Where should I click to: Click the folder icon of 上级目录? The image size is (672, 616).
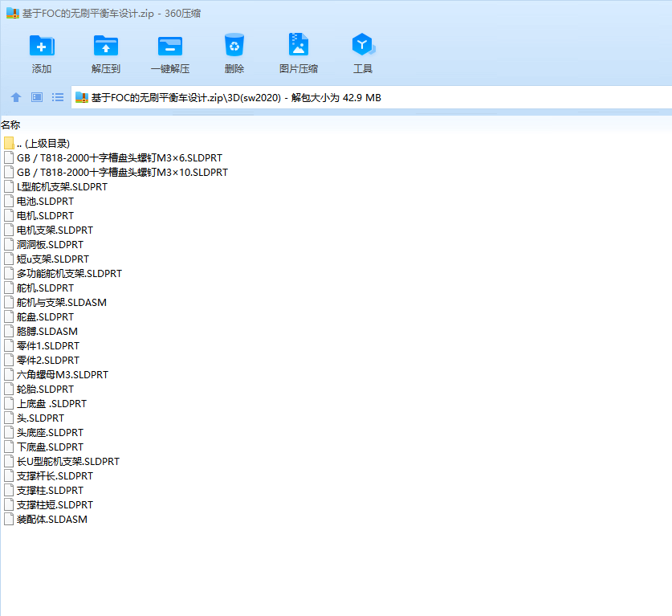coord(9,143)
